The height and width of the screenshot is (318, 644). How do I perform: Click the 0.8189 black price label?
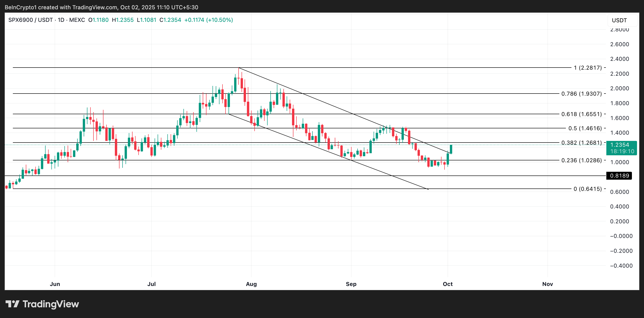coord(619,176)
